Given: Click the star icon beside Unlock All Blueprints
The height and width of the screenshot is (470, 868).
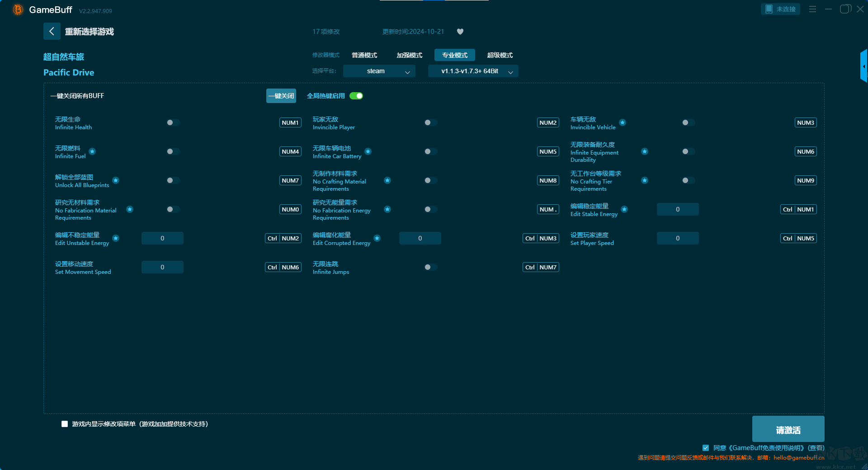Looking at the screenshot, I should point(116,180).
